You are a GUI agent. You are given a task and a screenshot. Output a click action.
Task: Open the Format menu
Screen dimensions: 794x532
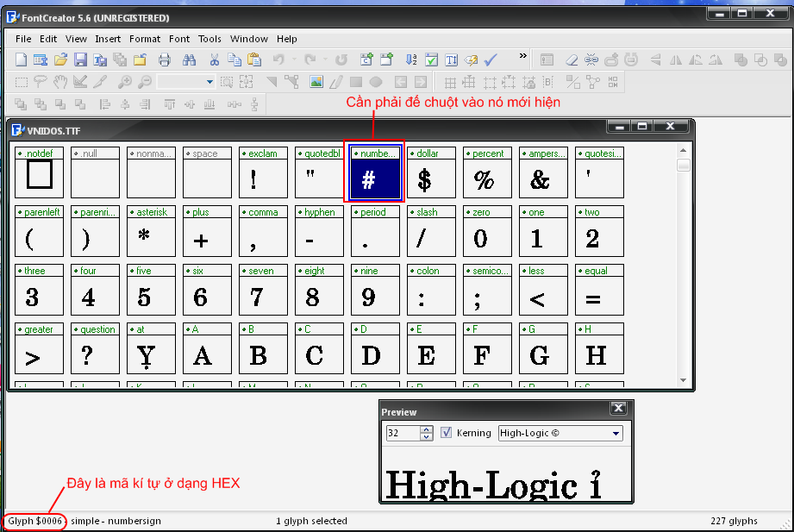tap(145, 39)
